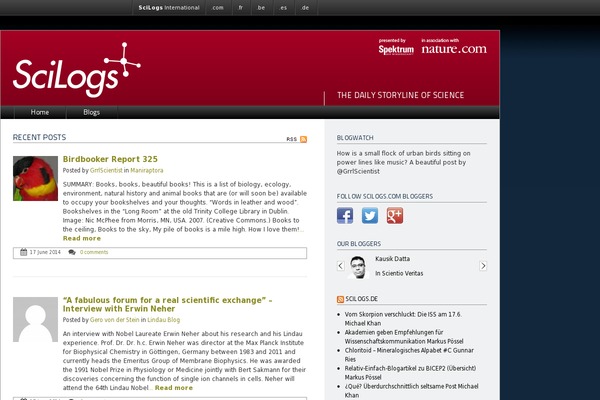The width and height of the screenshot is (600, 400).
Task: Open the Blogwatch post about urban birds
Action: point(403,162)
